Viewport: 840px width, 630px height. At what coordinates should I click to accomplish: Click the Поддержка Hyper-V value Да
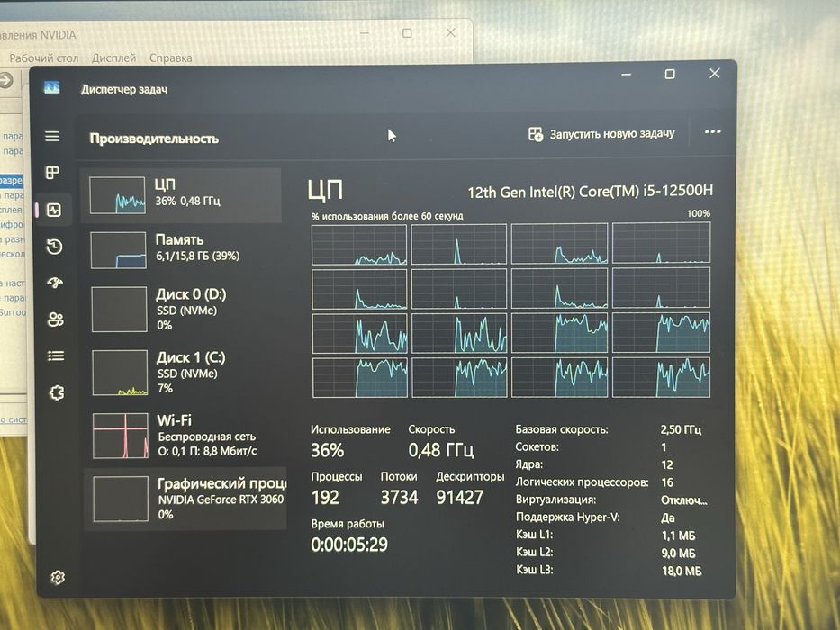click(668, 518)
